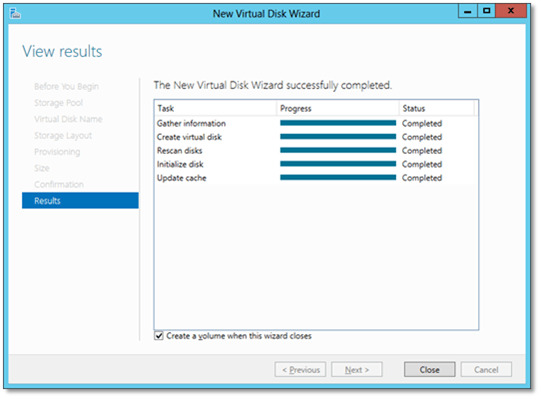This screenshot has height=398, width=540.
Task: Close the window with the red X
Action: pos(511,11)
